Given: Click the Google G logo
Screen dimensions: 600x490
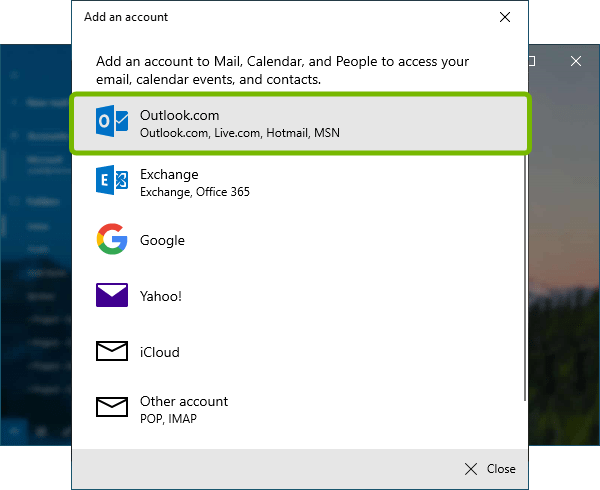Looking at the screenshot, I should click(x=112, y=239).
